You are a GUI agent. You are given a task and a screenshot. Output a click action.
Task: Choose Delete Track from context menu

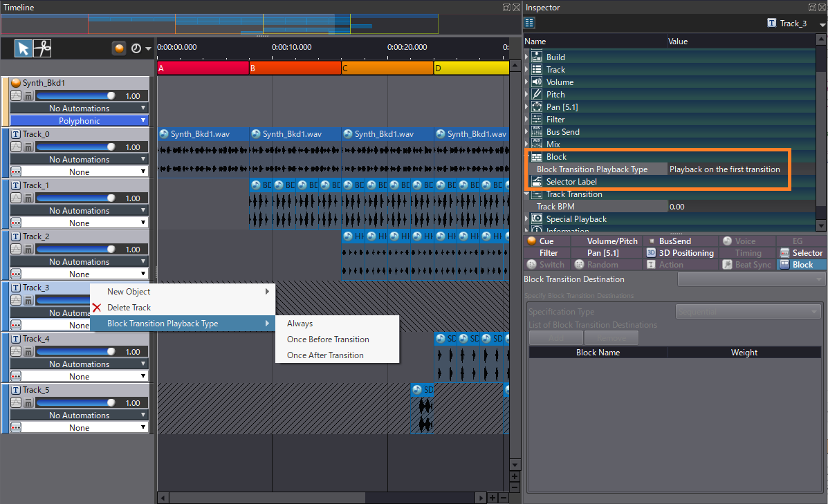[x=183, y=307]
